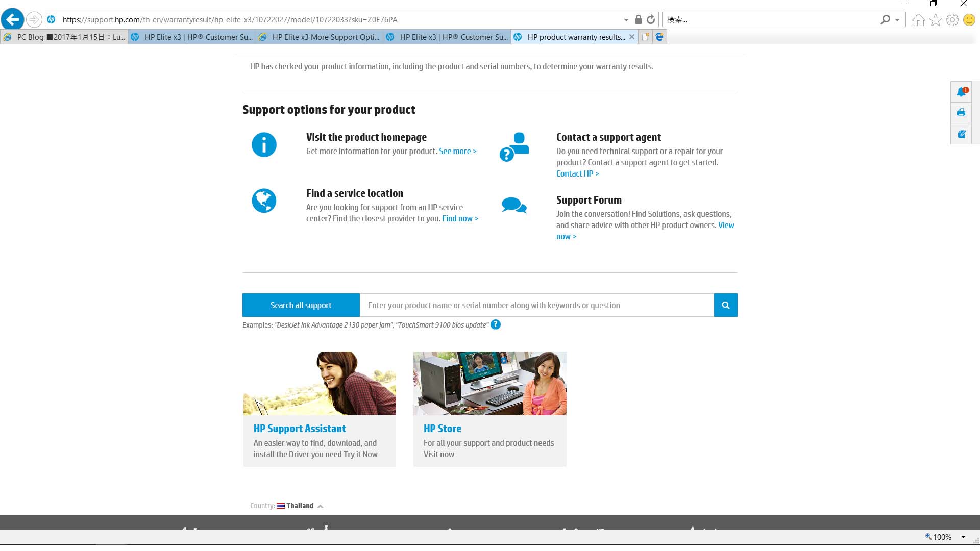Click the product search input field
The width and height of the screenshot is (980, 551).
[537, 305]
